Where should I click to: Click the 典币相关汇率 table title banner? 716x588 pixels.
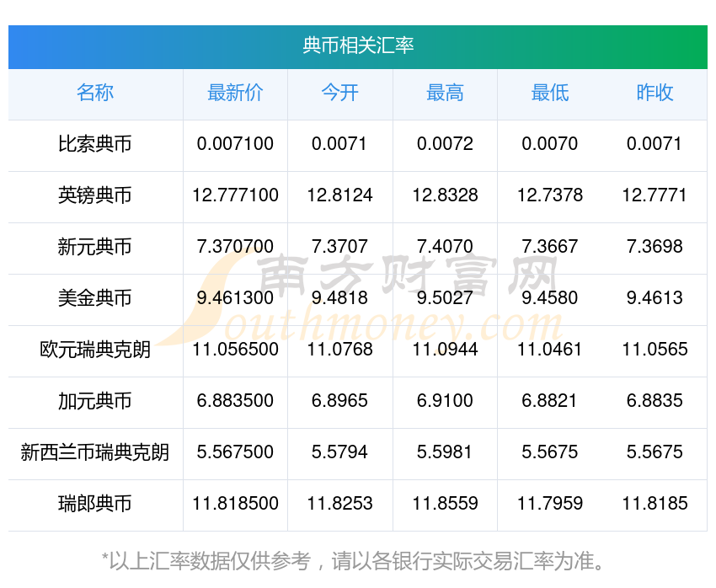click(358, 46)
